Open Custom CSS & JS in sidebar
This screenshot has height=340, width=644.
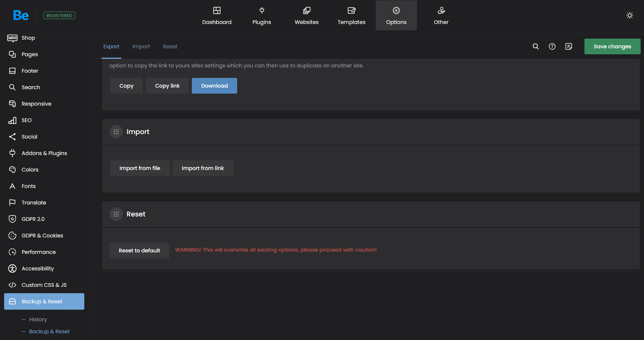coord(44,285)
